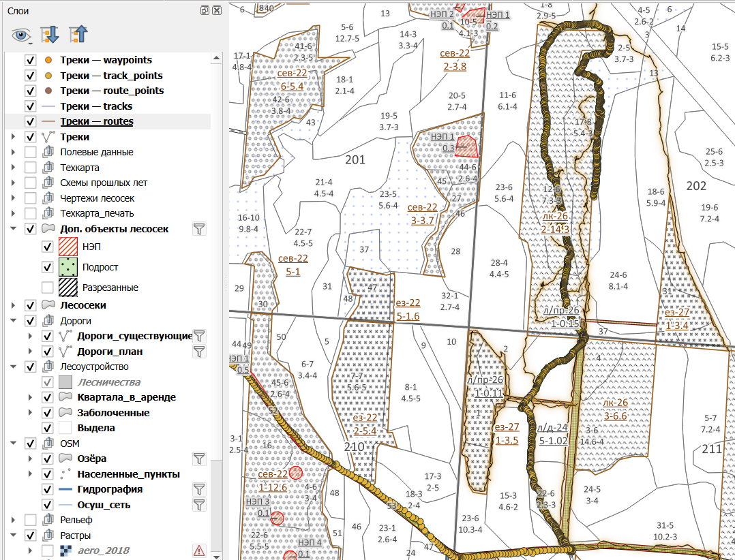Click the OSM group icon
Viewport: 735px width, 560px height.
point(48,444)
